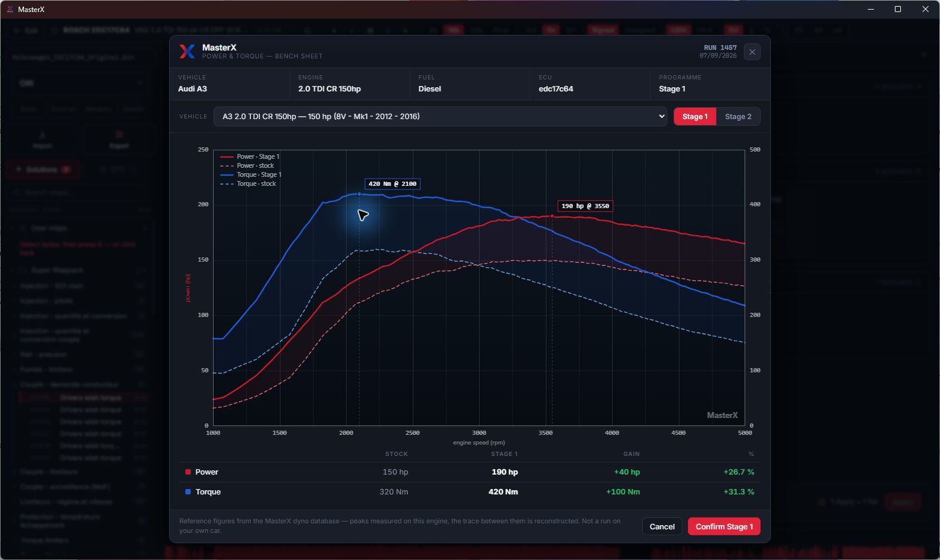940x560 pixels.
Task: Click the Torque row label
Action: click(208, 492)
